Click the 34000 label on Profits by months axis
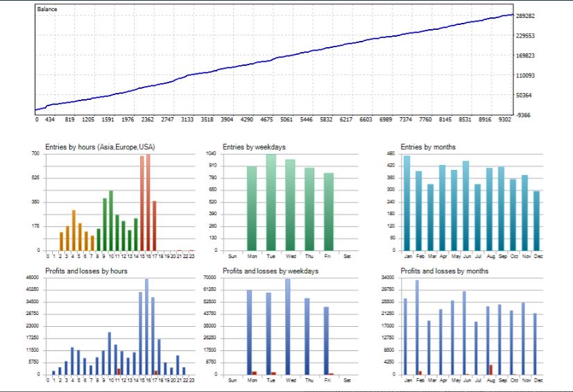The image size is (573, 392). [388, 278]
